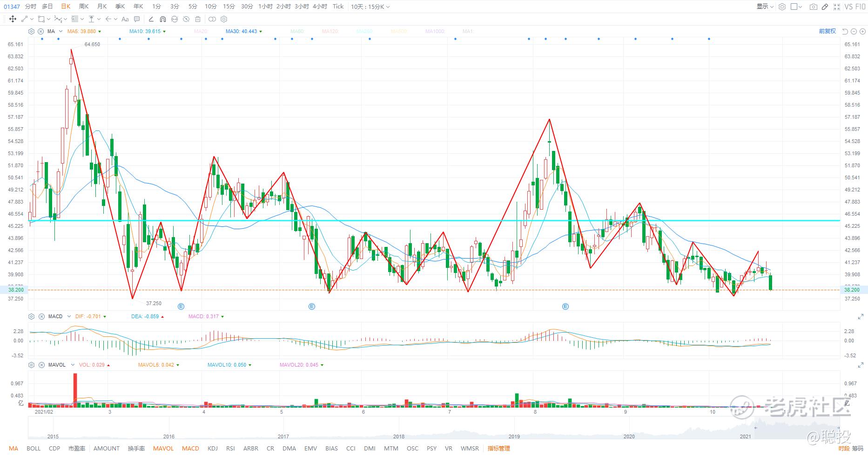The width and height of the screenshot is (868, 457).
Task: Close the MACD indicator panel
Action: point(41,316)
